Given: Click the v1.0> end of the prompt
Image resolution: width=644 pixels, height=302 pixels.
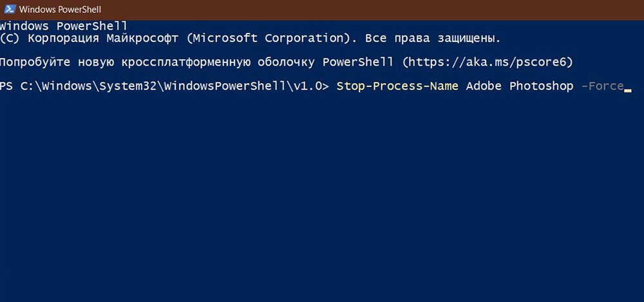Looking at the screenshot, I should [311, 86].
